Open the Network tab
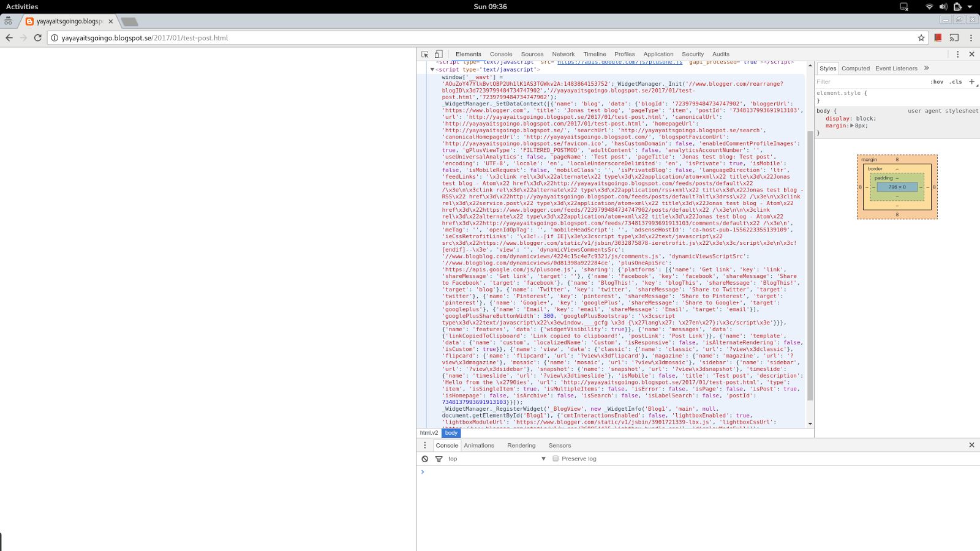Image resolution: width=980 pixels, height=551 pixels. 563,54
